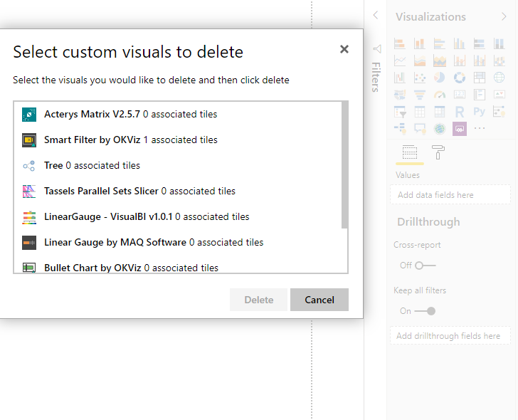The height and width of the screenshot is (420, 518).
Task: Select the Q&A visual
Action: tap(420, 129)
